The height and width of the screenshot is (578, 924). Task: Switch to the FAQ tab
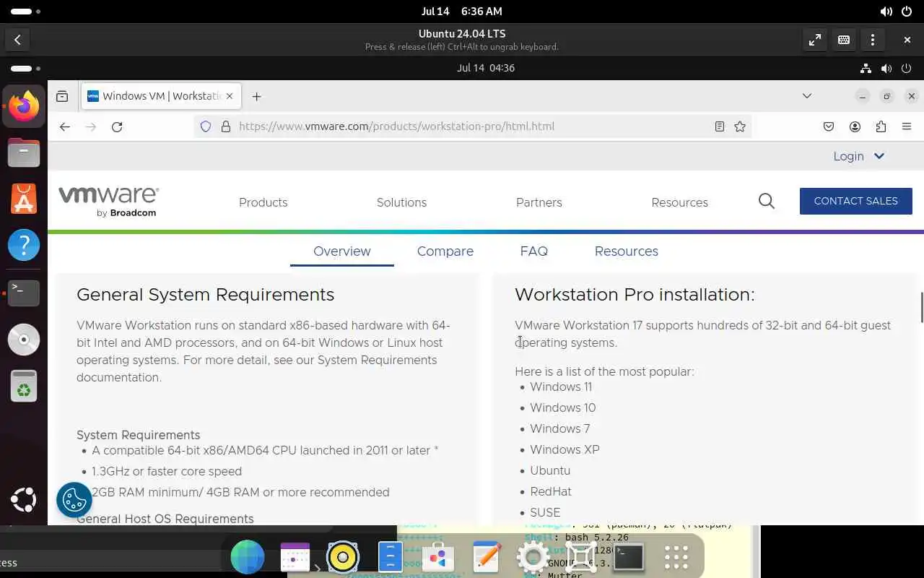[x=533, y=251]
